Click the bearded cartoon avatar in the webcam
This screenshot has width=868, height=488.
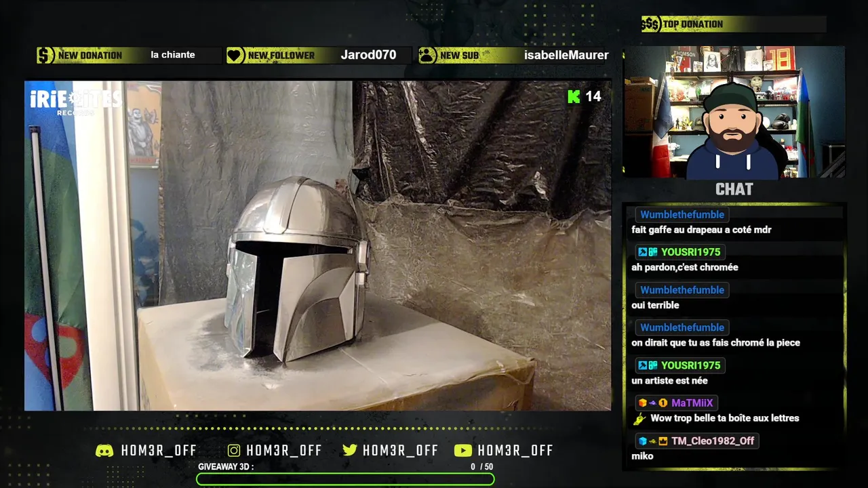tap(732, 132)
